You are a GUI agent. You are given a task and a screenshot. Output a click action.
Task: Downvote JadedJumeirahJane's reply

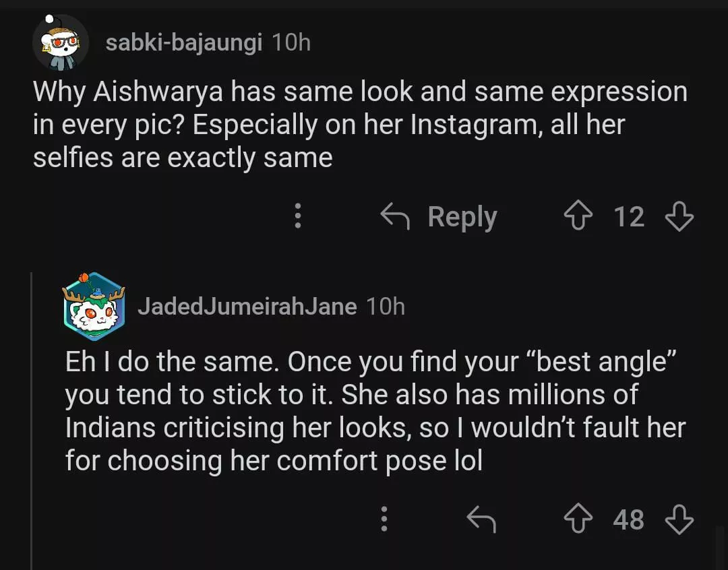click(678, 519)
